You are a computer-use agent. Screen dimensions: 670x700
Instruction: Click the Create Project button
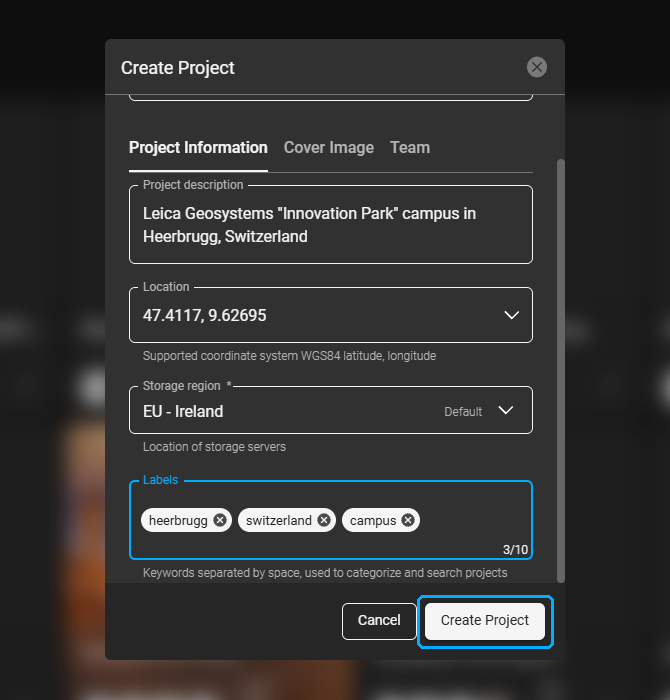coord(485,621)
